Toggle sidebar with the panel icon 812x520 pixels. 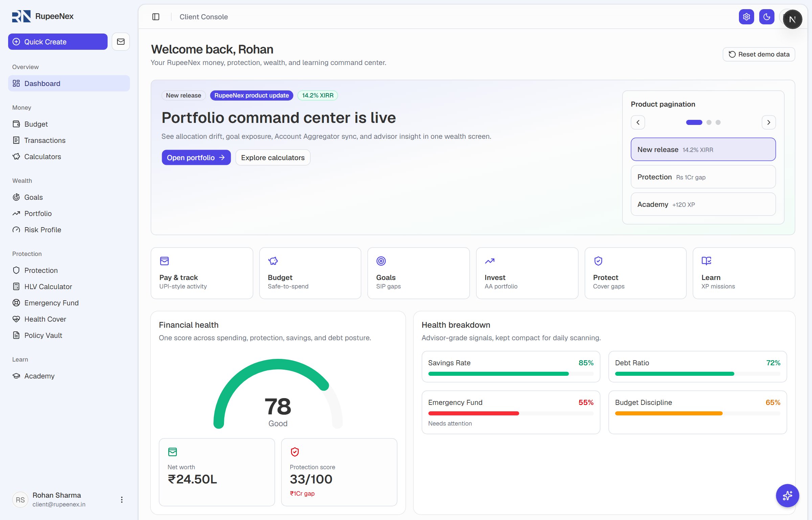[x=156, y=17]
